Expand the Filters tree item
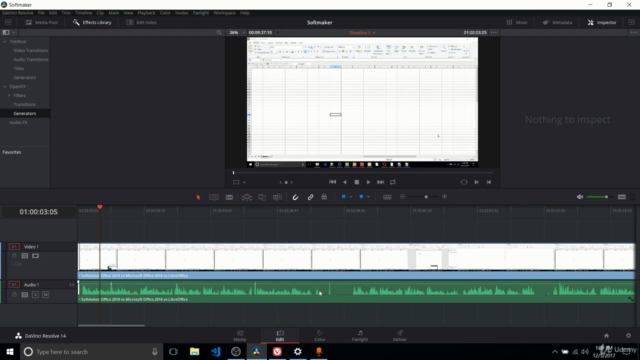640x360 pixels. [9, 96]
